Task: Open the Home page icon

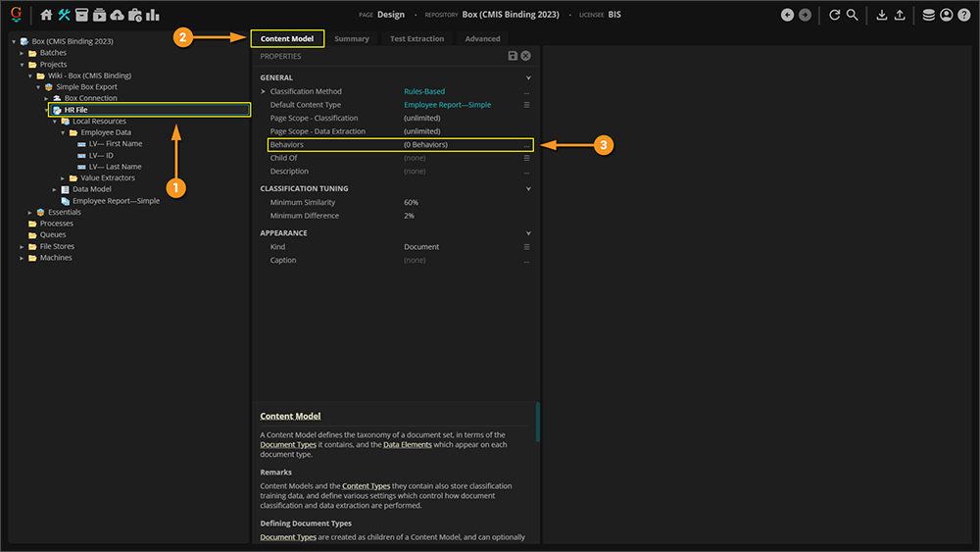Action: coord(46,15)
